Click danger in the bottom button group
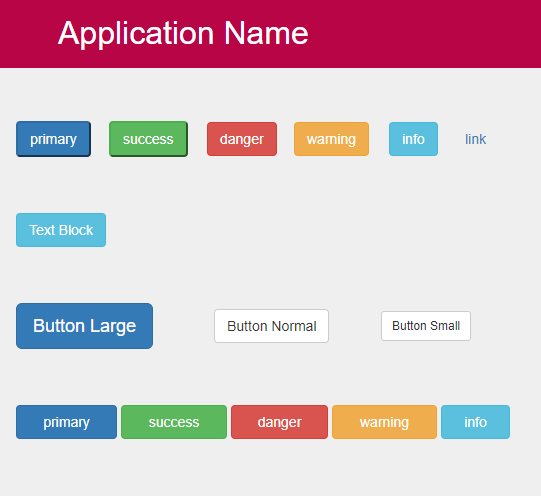 pyautogui.click(x=279, y=422)
